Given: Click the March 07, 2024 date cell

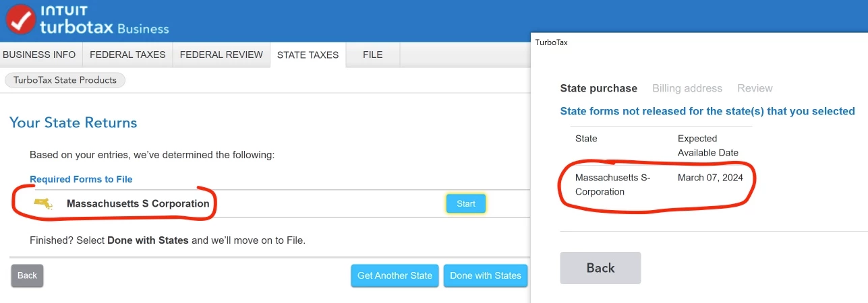Looking at the screenshot, I should click(x=710, y=178).
